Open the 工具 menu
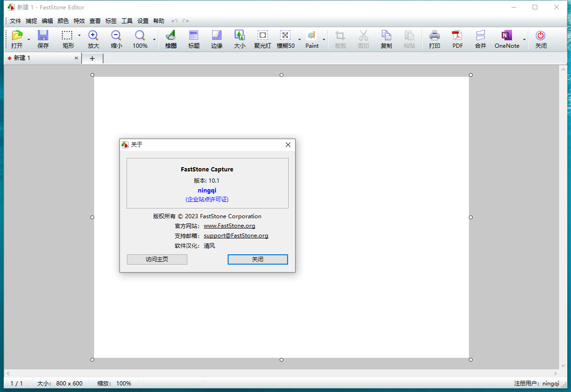571x392 pixels. coord(127,21)
